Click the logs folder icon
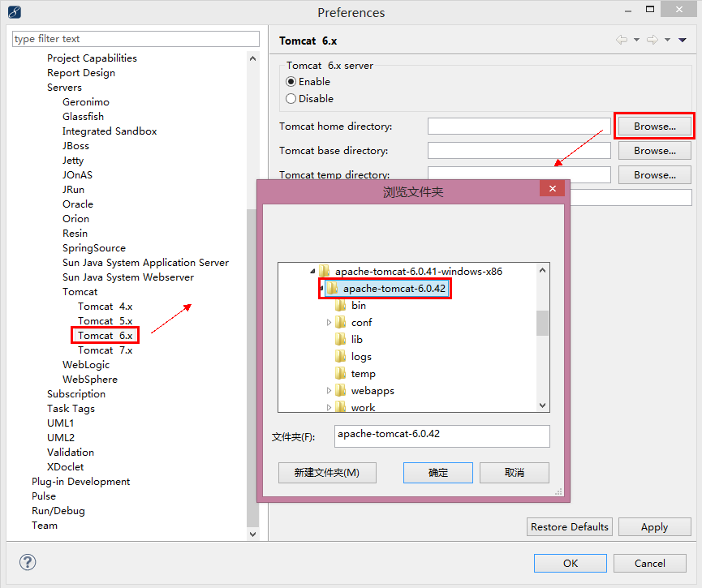702x588 pixels. coord(340,357)
